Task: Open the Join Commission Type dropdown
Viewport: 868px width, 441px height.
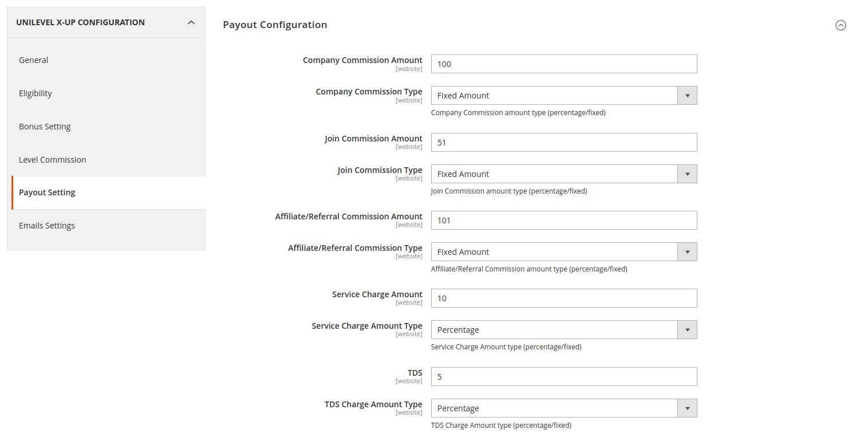Action: [563, 174]
